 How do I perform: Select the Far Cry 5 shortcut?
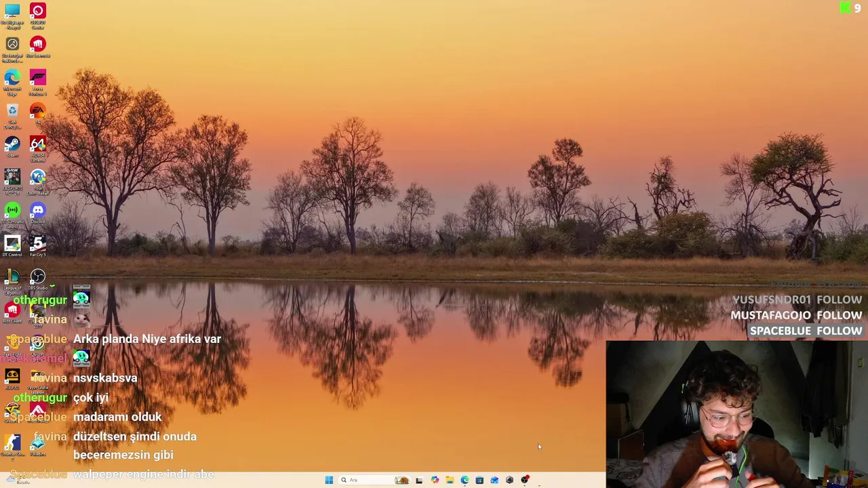tap(37, 247)
